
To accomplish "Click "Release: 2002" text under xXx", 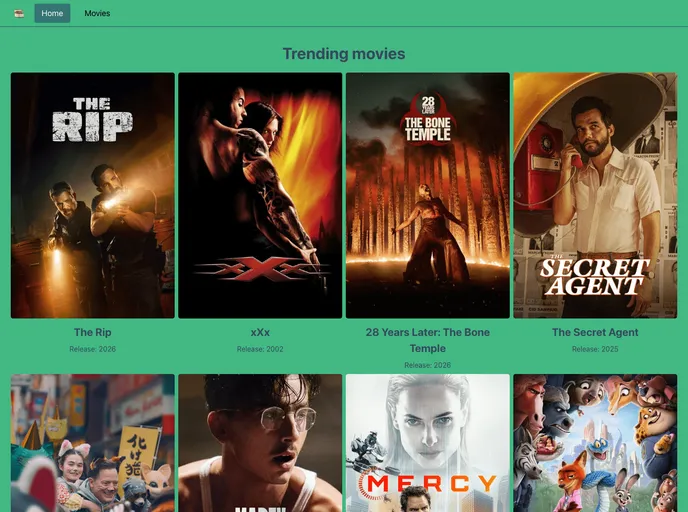I will click(260, 349).
